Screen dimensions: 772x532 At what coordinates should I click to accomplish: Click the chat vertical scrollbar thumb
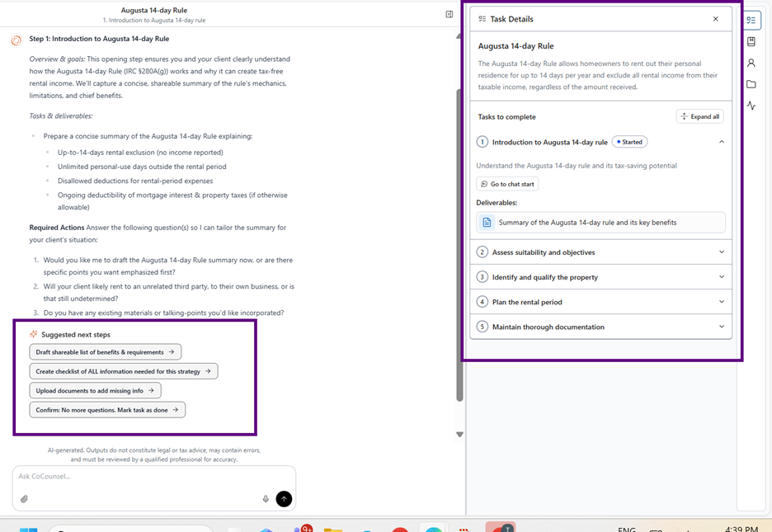tap(459, 246)
